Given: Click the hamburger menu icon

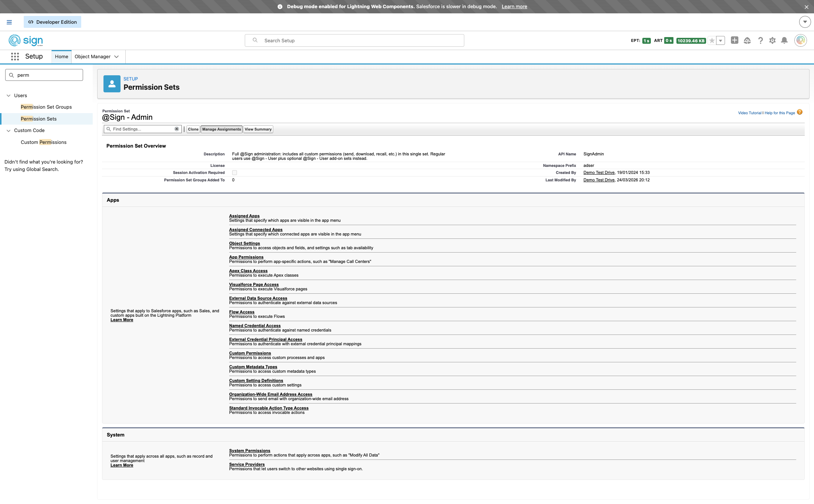Looking at the screenshot, I should (9, 22).
